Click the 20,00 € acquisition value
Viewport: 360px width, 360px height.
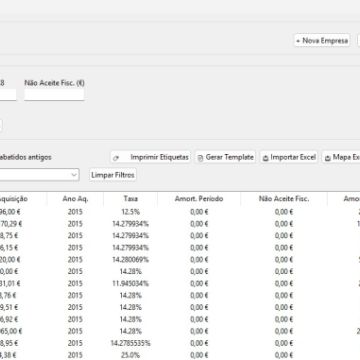(x=10, y=259)
